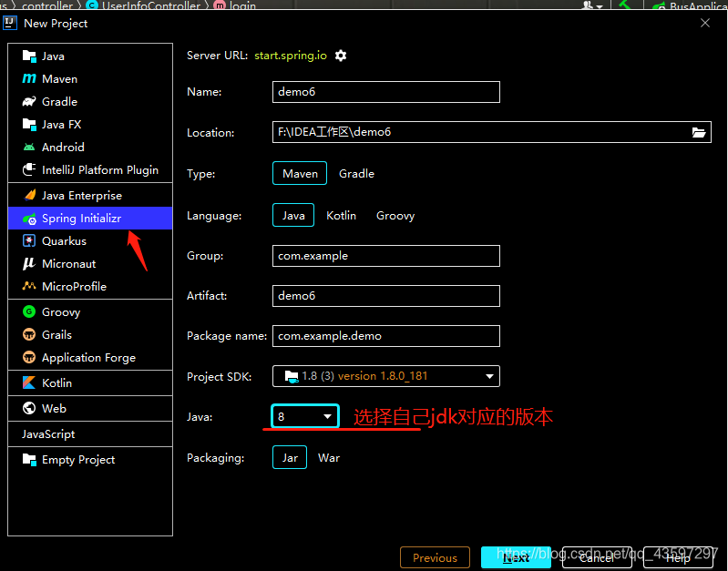Screen dimensions: 728x571
Task: Select Java FX in project type list
Action: (x=90, y=124)
